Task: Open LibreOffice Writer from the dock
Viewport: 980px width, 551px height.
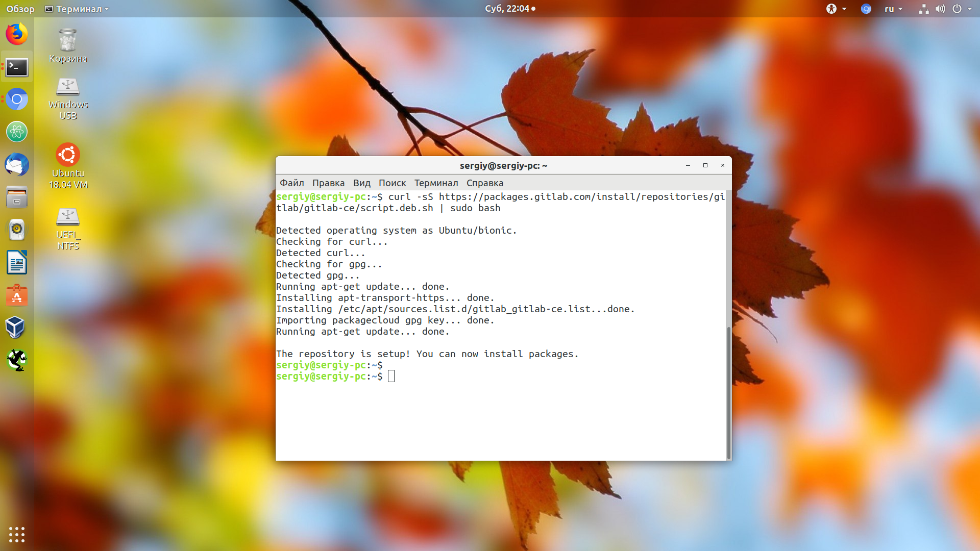Action: [17, 263]
